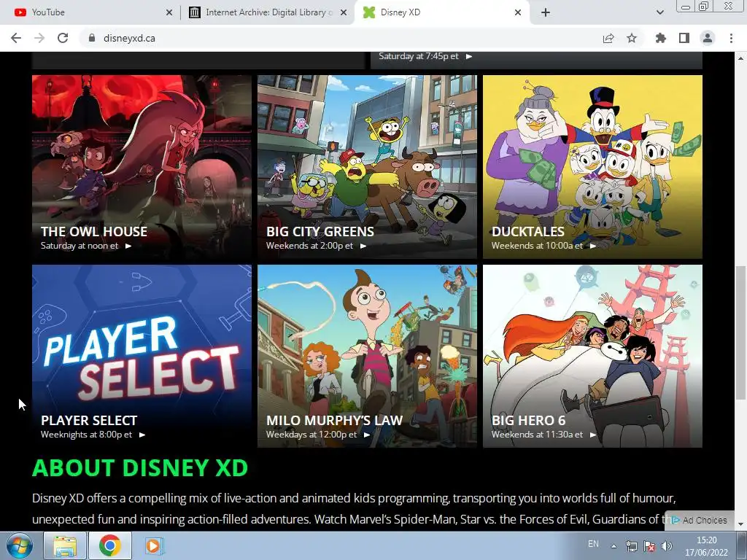View site info via the padlock icon
The width and height of the screenshot is (747, 560).
[x=92, y=38]
